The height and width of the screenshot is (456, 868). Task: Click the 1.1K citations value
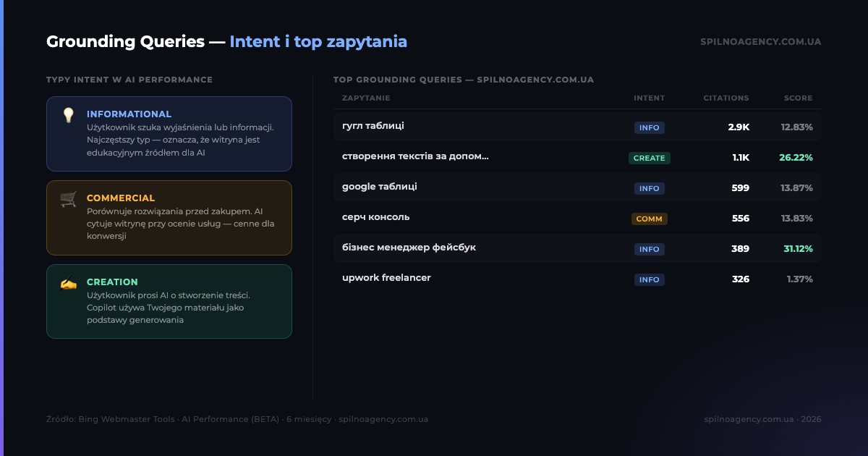pos(741,158)
